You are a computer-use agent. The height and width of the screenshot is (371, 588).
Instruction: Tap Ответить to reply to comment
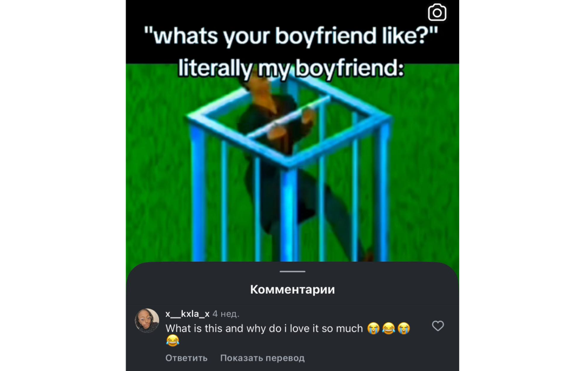point(187,358)
